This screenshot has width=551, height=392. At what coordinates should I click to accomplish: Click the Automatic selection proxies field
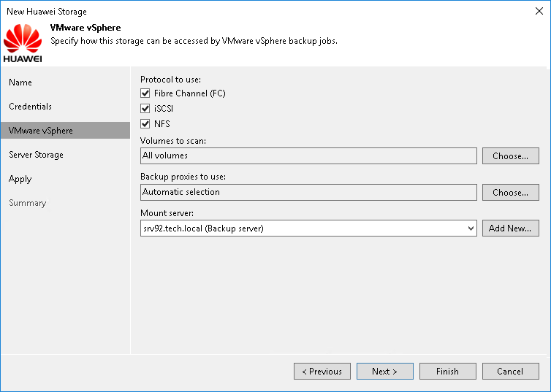pos(308,192)
